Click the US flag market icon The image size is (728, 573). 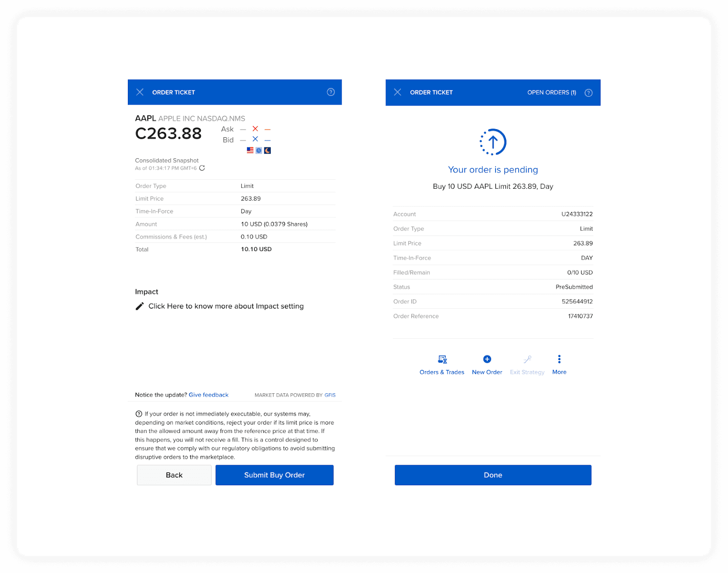coord(250,150)
